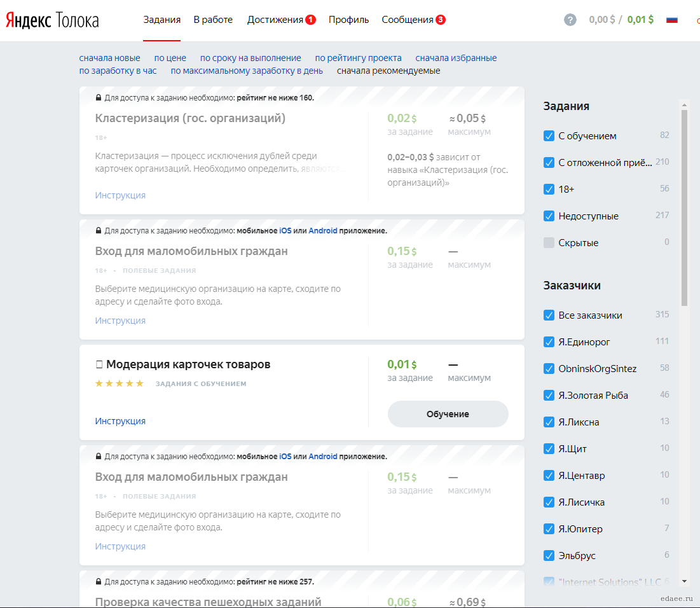Click the lock icon beside 'рейтинг не ниже 257'
The image size is (700, 608).
(x=98, y=581)
